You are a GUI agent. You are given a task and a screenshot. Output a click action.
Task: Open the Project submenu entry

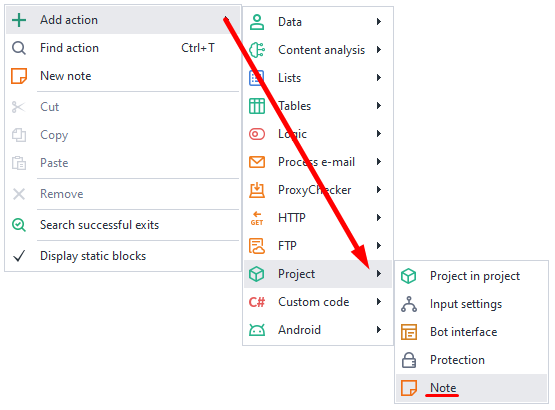[317, 274]
